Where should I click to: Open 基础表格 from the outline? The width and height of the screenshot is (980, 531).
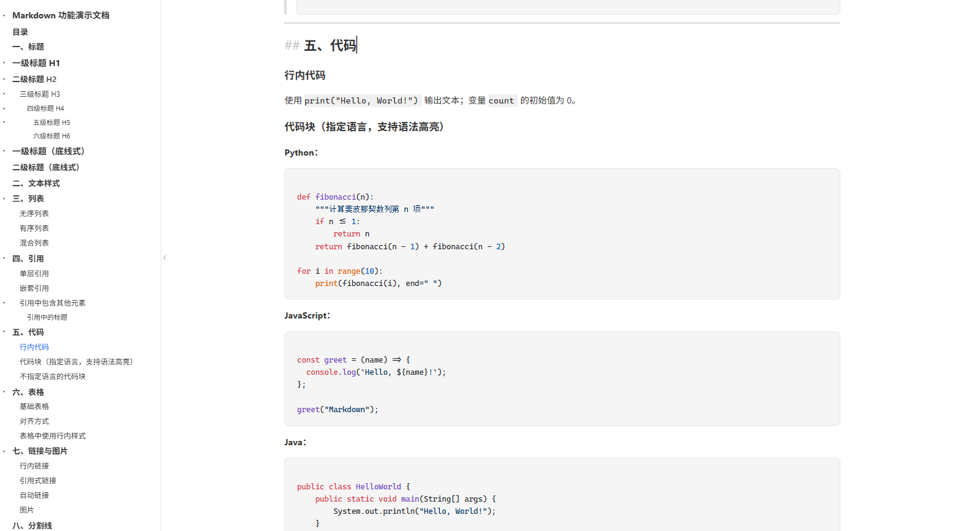click(34, 407)
